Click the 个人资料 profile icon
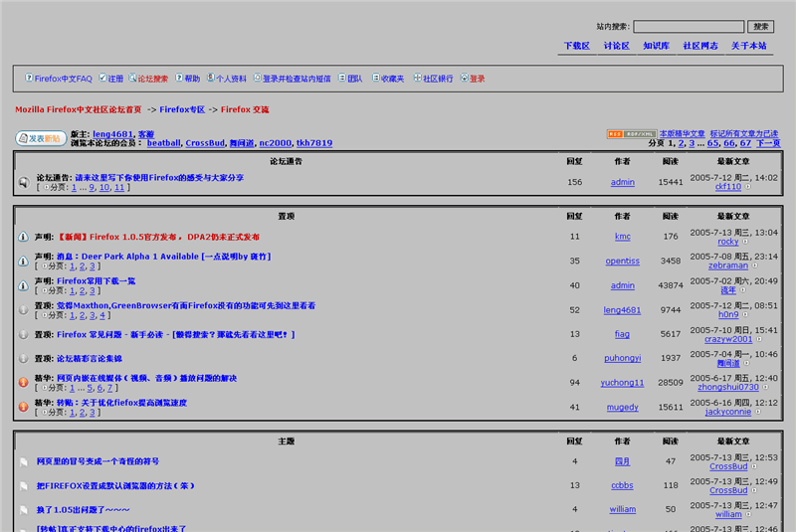The width and height of the screenshot is (796, 532). click(x=211, y=78)
